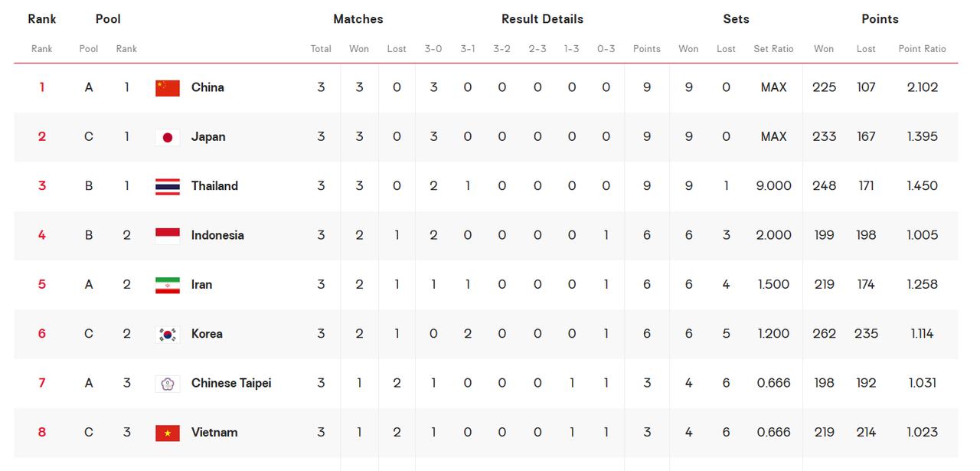Viewport: 980px width, 471px height.
Task: Click Japan's MAX set ratio cell
Action: pyautogui.click(x=773, y=137)
